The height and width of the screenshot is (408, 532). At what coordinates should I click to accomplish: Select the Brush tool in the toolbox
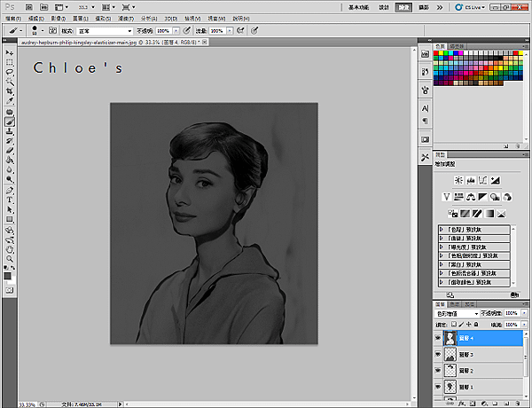click(x=10, y=122)
